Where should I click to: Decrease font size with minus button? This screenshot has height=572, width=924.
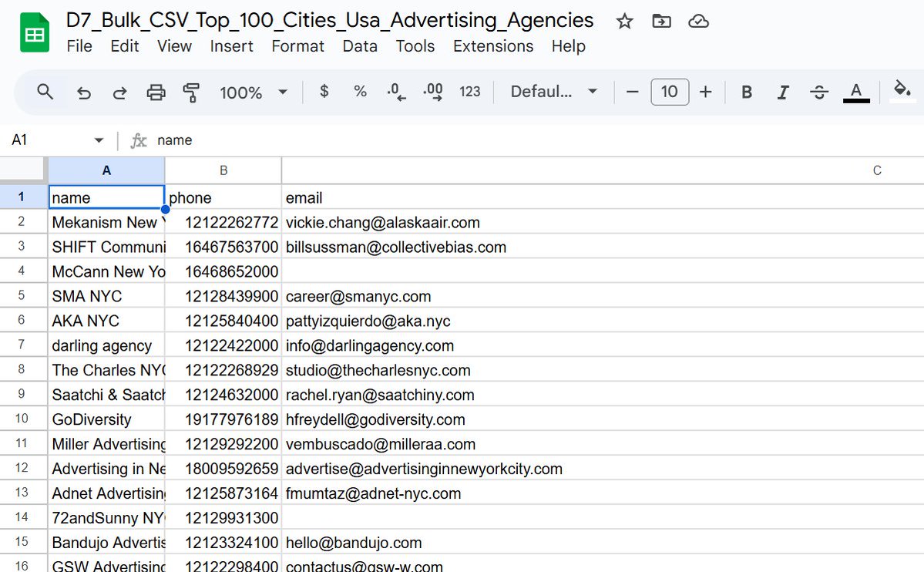coord(632,92)
